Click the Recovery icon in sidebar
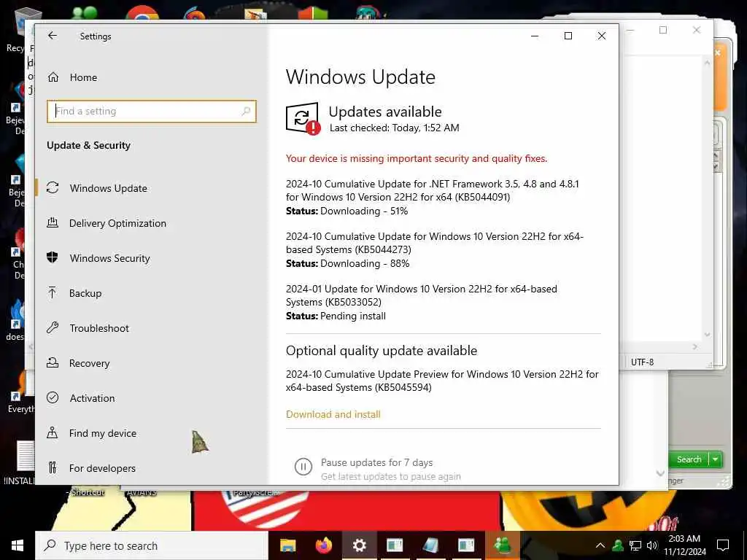Screen dimensions: 747x560 (53, 363)
